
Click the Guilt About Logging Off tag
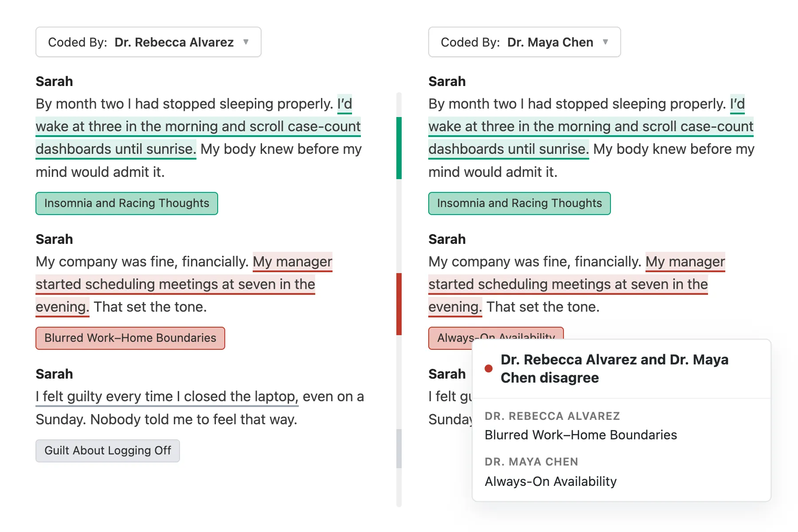tap(108, 451)
